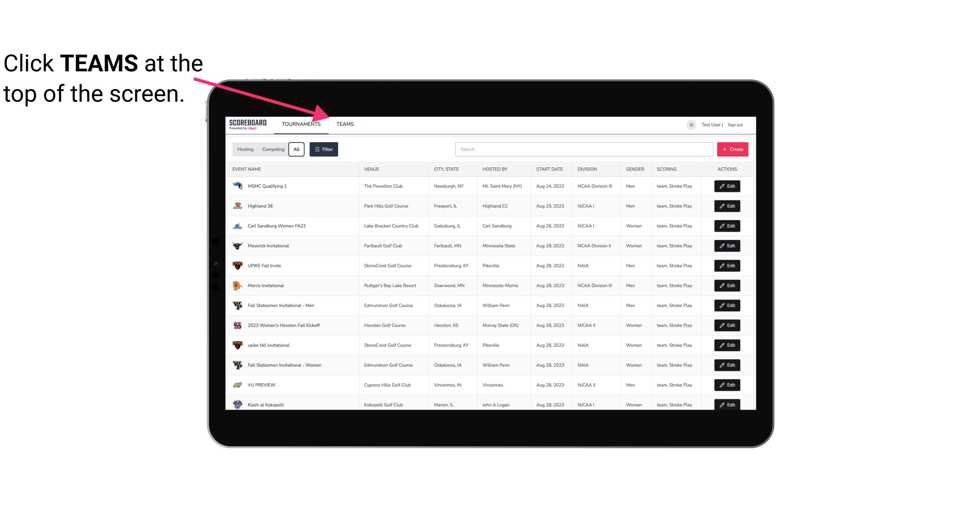Screen dimensions: 980x527
Task: Select the All filter toggle
Action: (x=296, y=149)
